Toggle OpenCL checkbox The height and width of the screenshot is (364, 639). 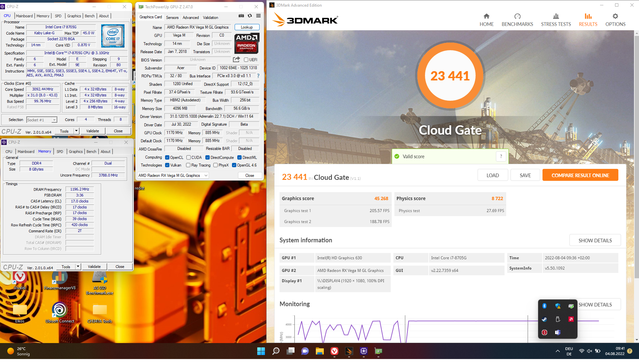[x=167, y=158]
